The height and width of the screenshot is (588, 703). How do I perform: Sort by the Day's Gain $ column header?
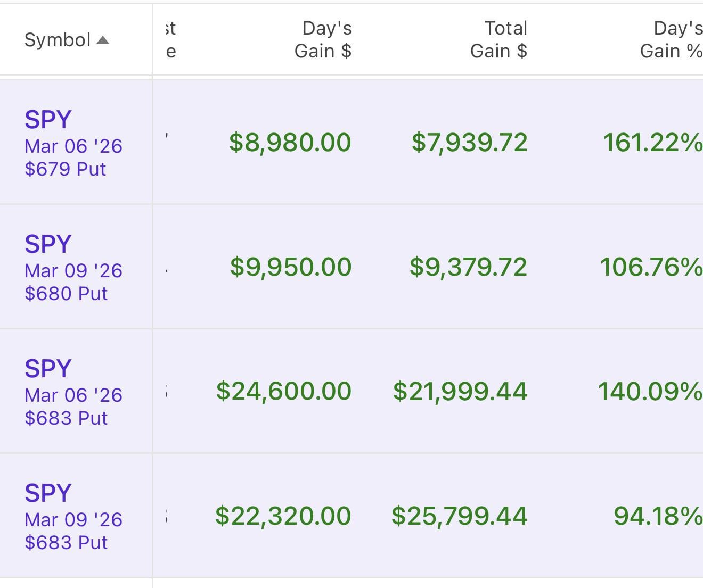pos(323,39)
